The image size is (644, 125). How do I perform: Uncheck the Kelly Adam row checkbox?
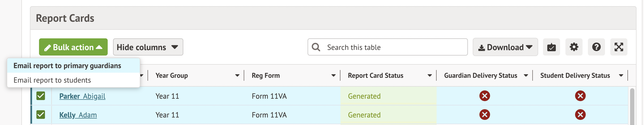pyautogui.click(x=41, y=115)
